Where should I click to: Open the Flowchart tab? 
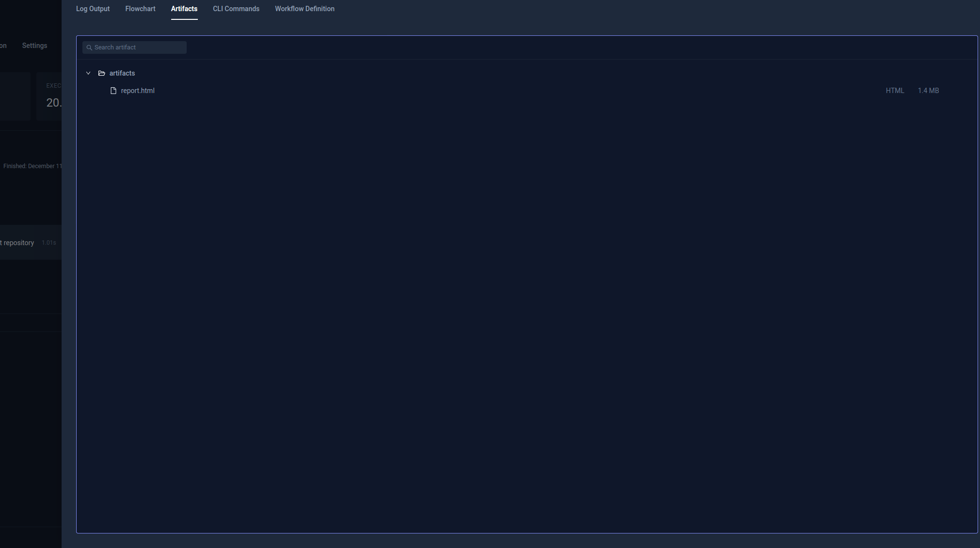click(x=140, y=9)
